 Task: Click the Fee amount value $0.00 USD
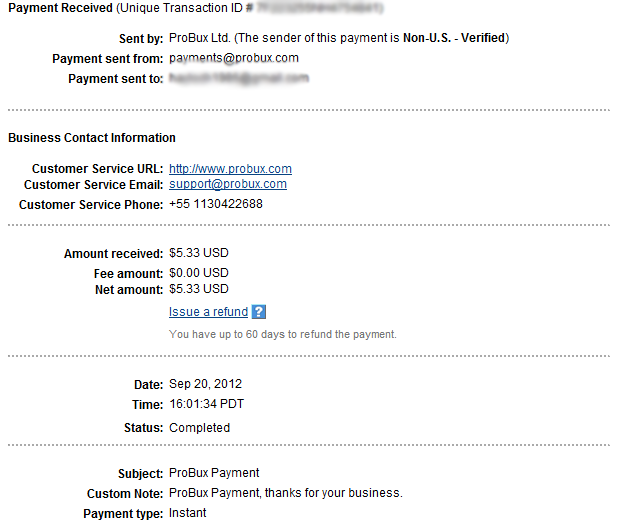[199, 273]
